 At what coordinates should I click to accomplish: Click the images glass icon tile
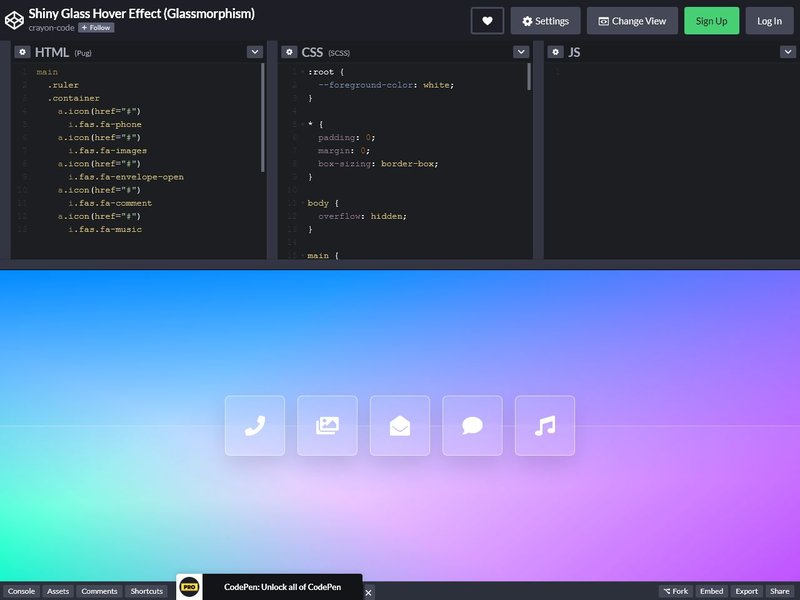click(x=328, y=426)
